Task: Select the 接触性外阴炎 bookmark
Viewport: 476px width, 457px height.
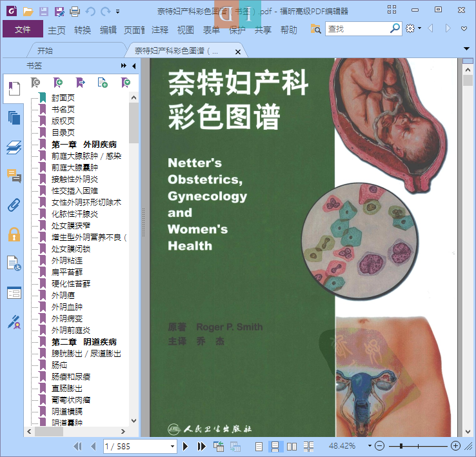Action: 75,179
